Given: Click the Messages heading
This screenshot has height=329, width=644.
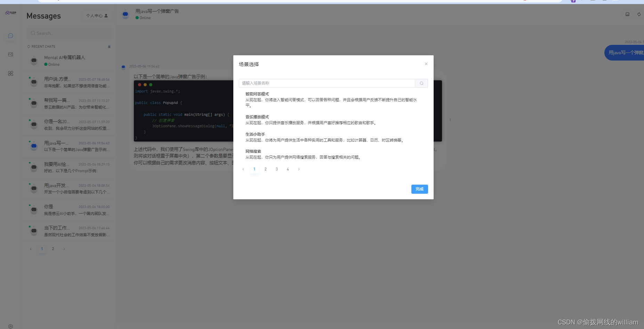Looking at the screenshot, I should (x=43, y=16).
